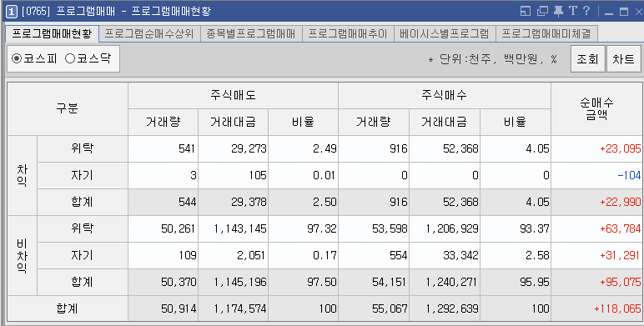Click the sell volume cell 541
The image size is (644, 326).
point(163,148)
